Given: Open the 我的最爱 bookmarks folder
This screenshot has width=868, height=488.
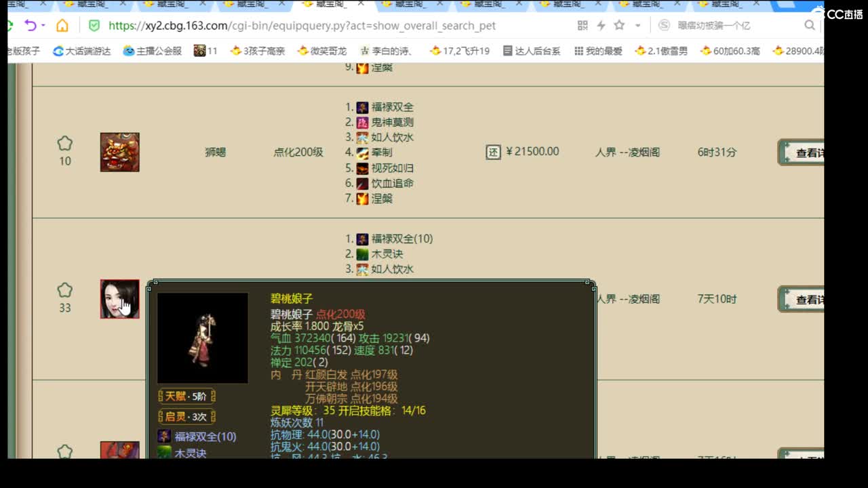Looking at the screenshot, I should (x=598, y=51).
